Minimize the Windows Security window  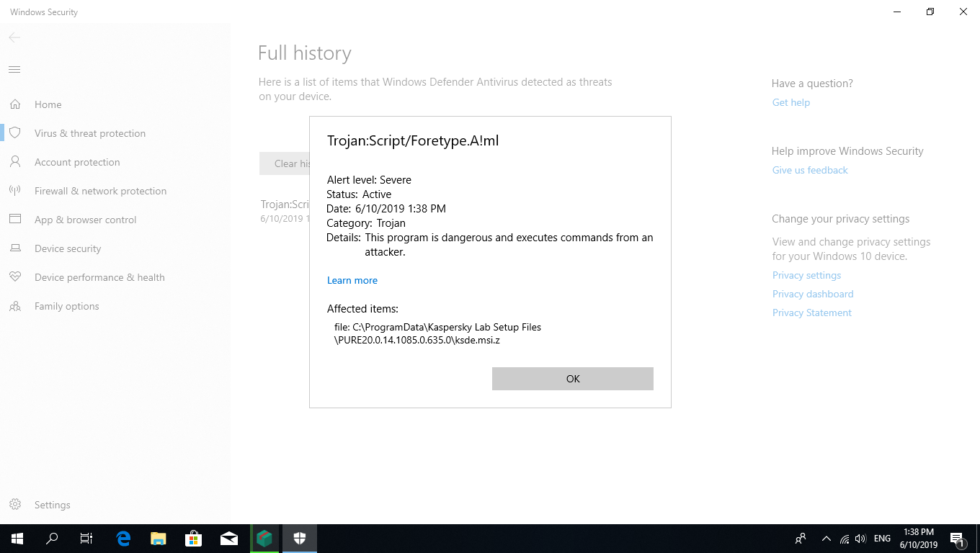[897, 12]
